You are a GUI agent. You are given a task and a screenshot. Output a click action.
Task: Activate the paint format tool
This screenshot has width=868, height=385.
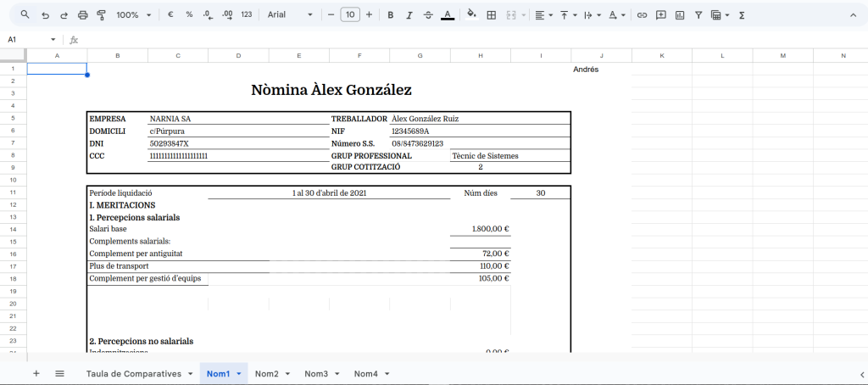(x=101, y=15)
